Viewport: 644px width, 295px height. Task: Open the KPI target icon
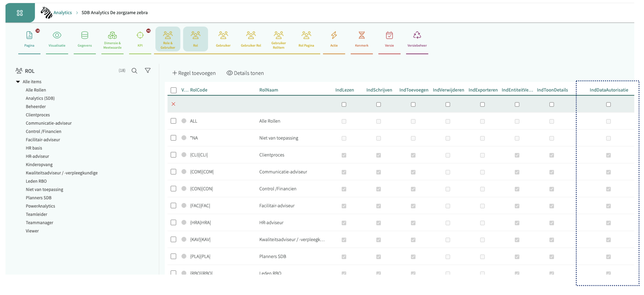point(140,35)
